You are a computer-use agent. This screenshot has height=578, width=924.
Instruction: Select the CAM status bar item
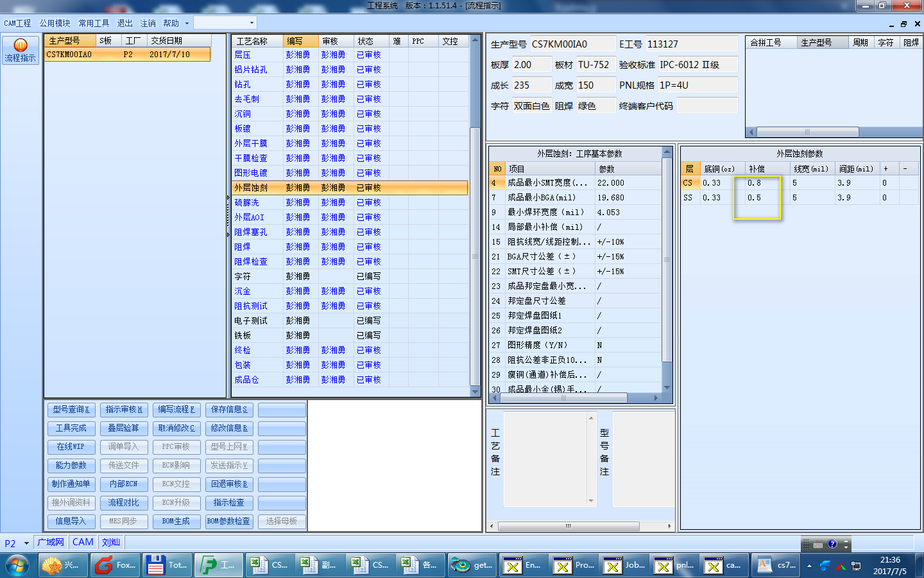coord(83,543)
